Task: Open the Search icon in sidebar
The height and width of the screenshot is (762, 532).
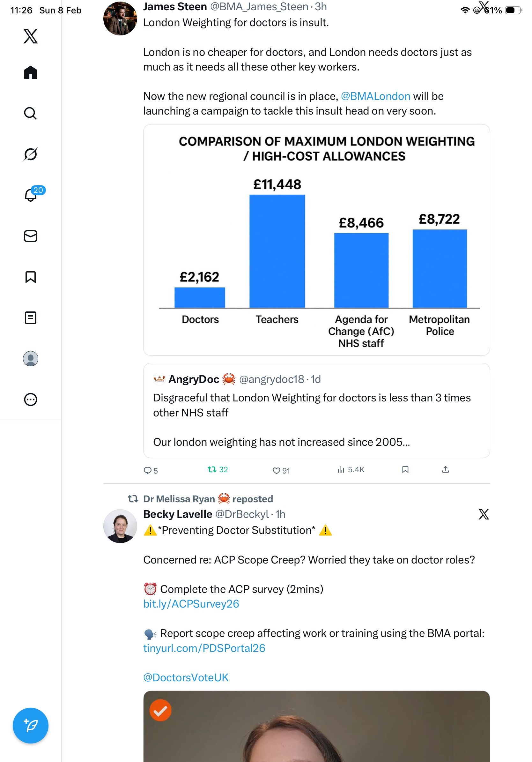Action: point(31,114)
